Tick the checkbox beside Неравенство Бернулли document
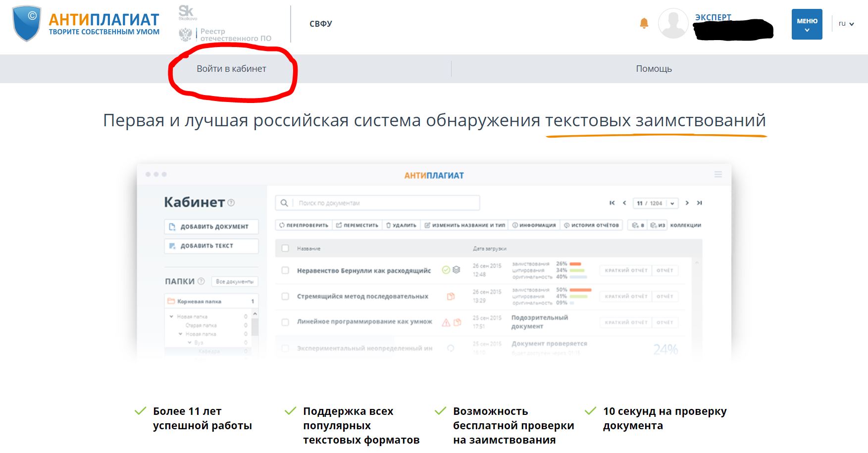The image size is (868, 453). click(285, 270)
